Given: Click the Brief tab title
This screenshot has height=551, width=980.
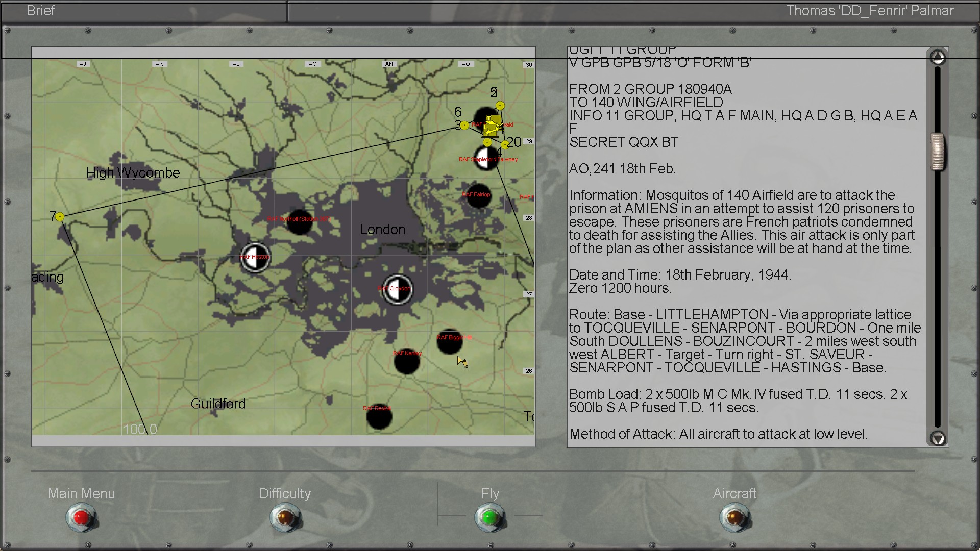Looking at the screenshot, I should click(41, 11).
